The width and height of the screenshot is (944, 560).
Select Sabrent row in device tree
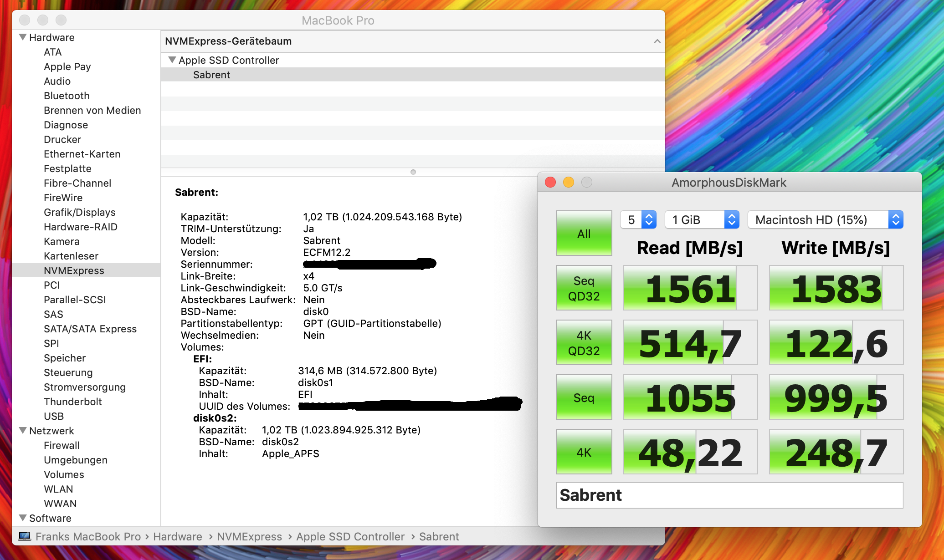click(x=211, y=75)
